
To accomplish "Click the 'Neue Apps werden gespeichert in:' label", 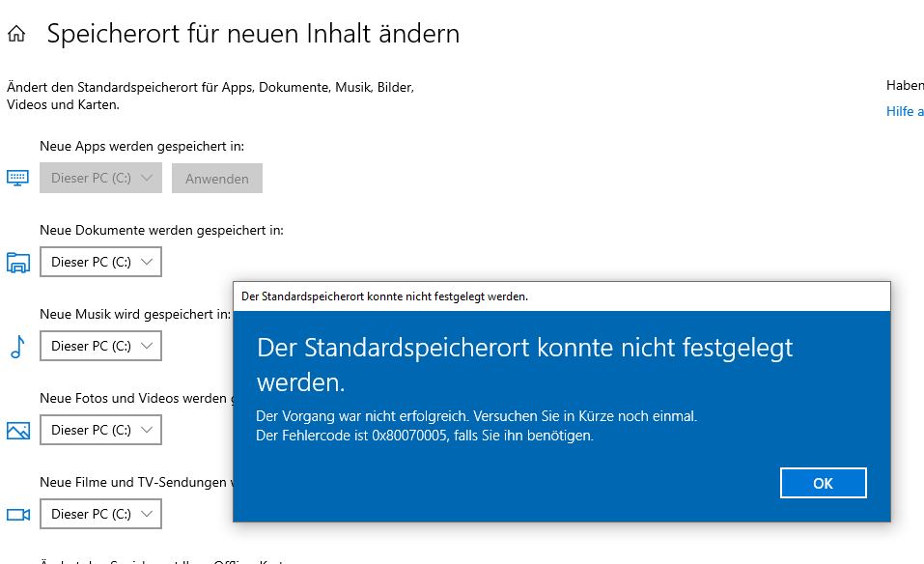I will point(142,146).
